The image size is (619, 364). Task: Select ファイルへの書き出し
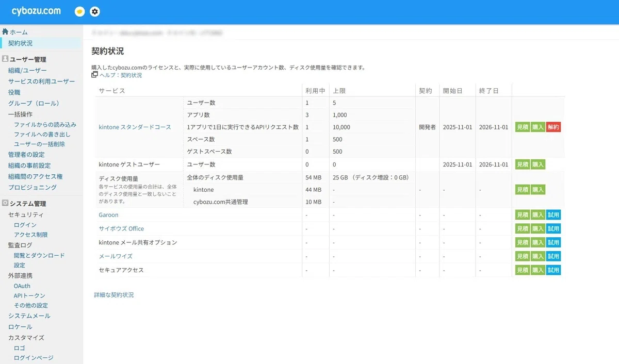[x=42, y=135]
